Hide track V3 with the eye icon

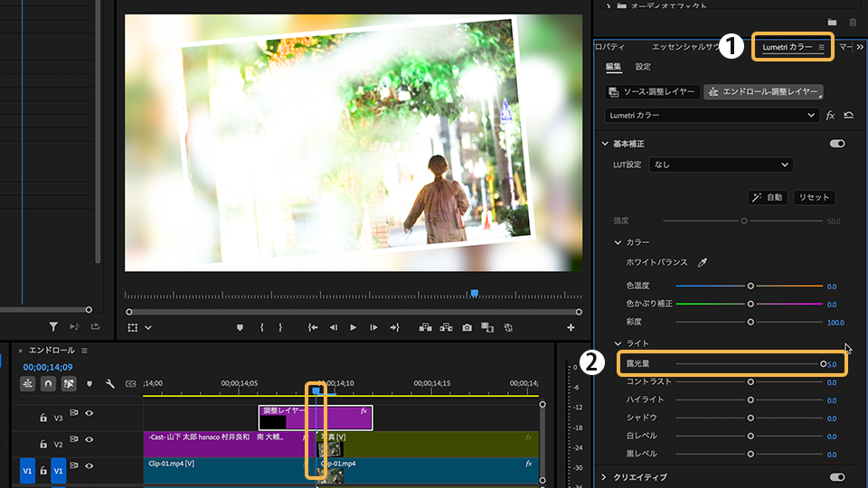point(89,414)
